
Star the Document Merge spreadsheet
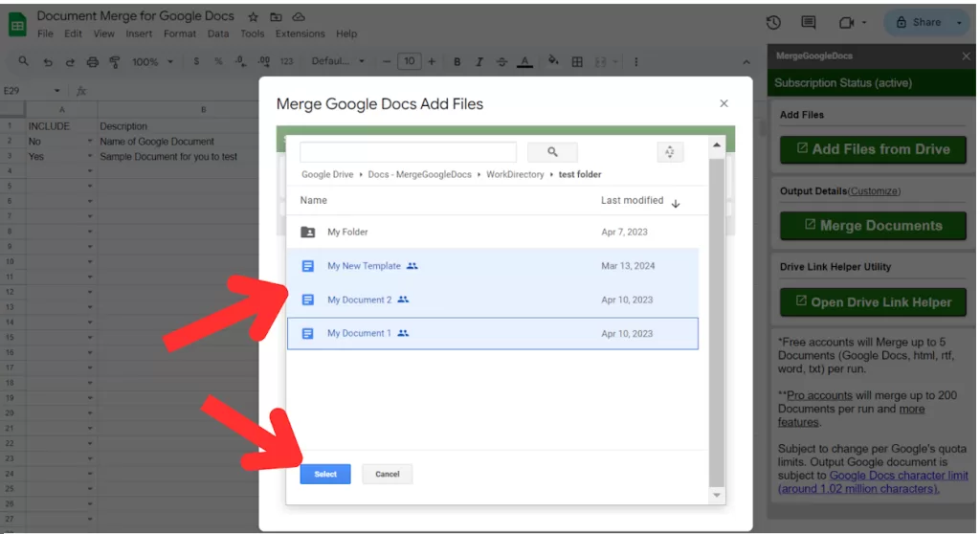coord(254,17)
